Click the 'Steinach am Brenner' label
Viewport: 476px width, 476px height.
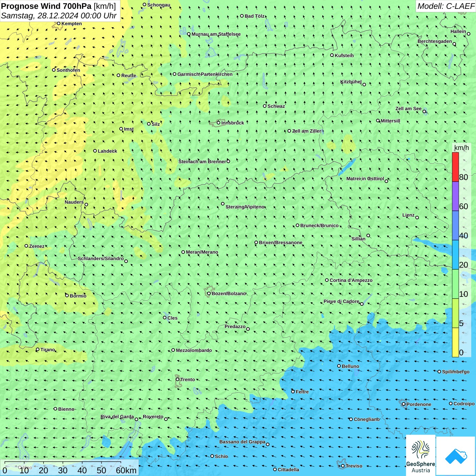tap(202, 161)
